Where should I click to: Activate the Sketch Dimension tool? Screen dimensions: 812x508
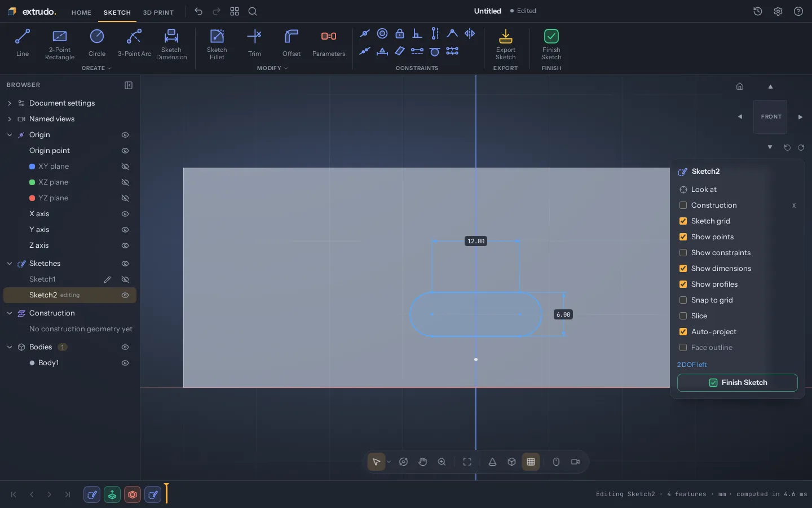[171, 44]
